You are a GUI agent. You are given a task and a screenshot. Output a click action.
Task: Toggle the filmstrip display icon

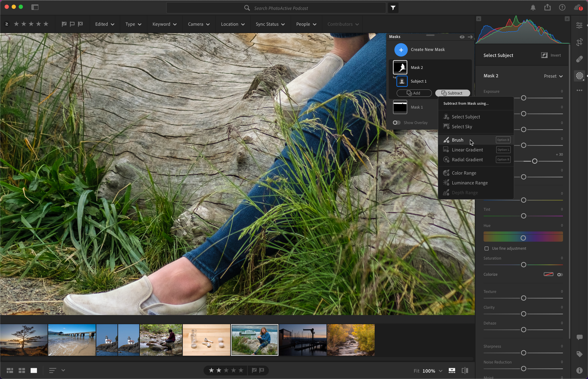tap(452, 370)
